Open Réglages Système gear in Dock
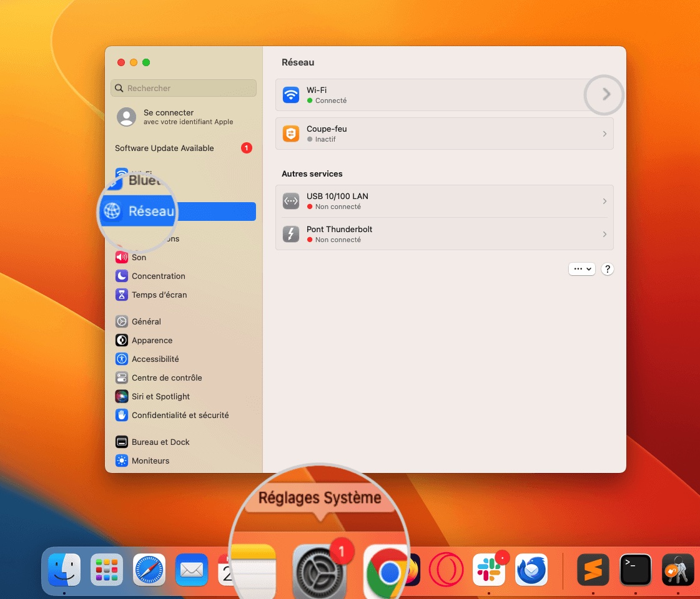 pos(318,572)
